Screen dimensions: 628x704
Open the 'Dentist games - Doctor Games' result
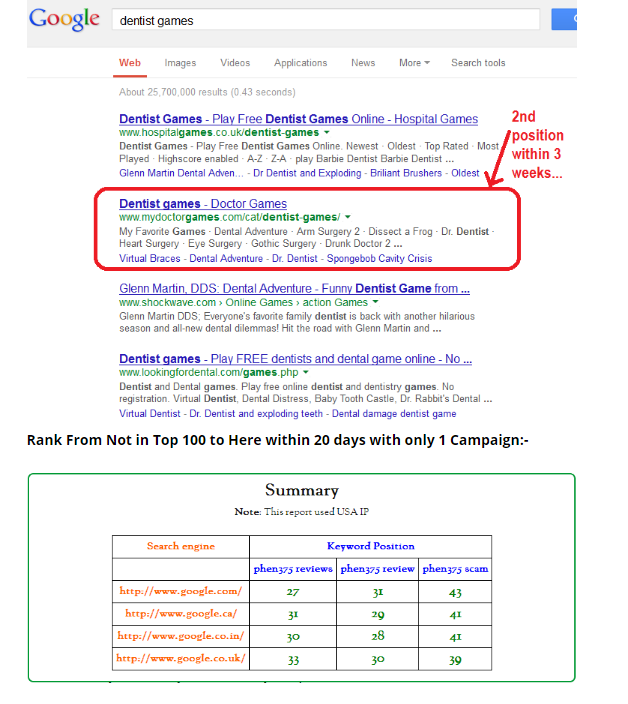(203, 204)
